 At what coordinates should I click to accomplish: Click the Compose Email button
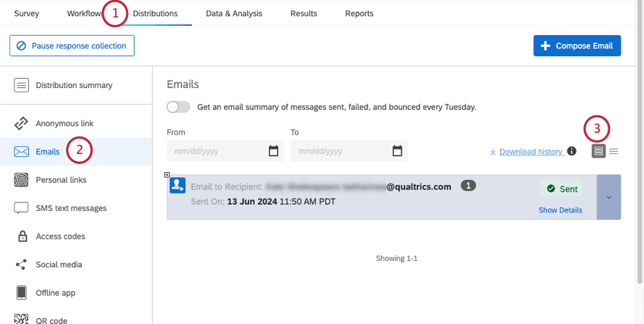pyautogui.click(x=577, y=46)
